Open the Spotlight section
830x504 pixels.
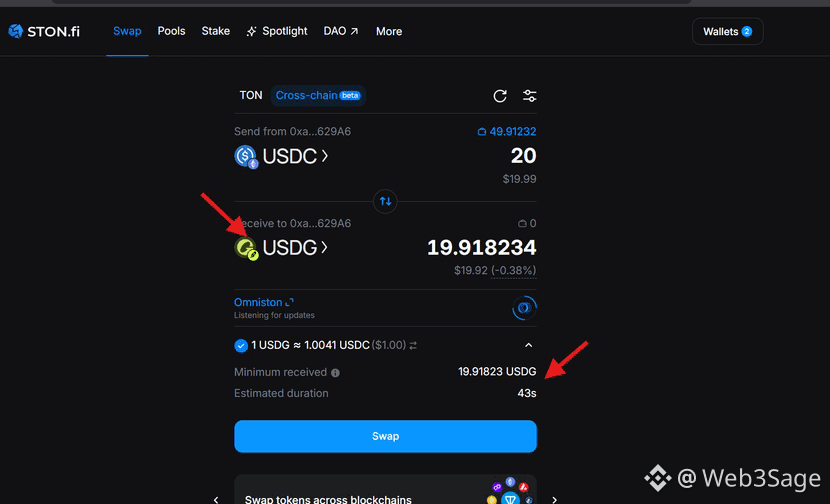[x=277, y=31]
